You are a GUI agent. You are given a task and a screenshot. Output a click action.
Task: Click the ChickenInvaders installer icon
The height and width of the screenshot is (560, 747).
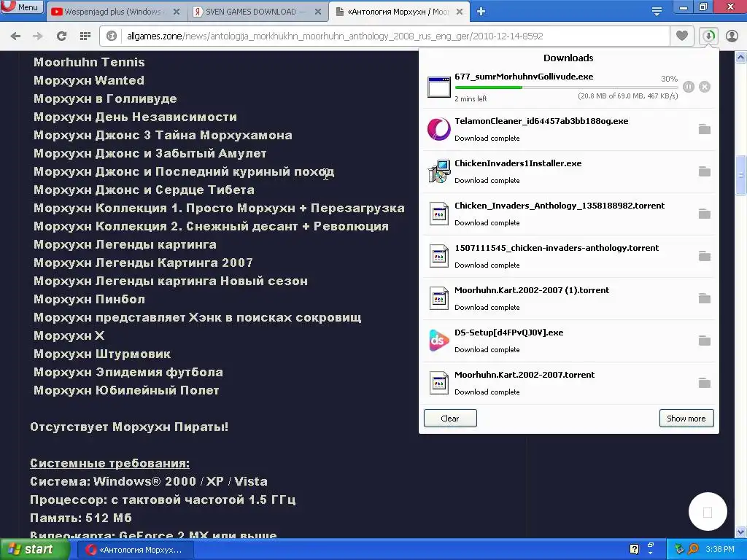coord(438,171)
